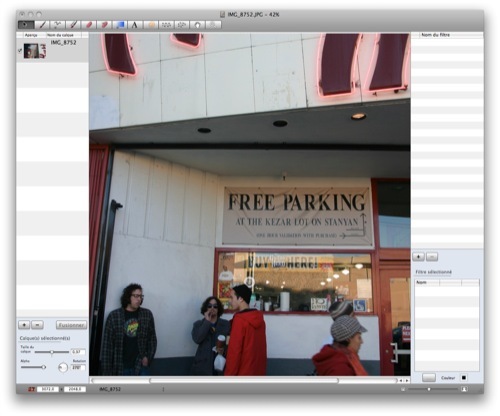Select the first red eraser tool
This screenshot has width=500, height=416.
pyautogui.click(x=89, y=25)
